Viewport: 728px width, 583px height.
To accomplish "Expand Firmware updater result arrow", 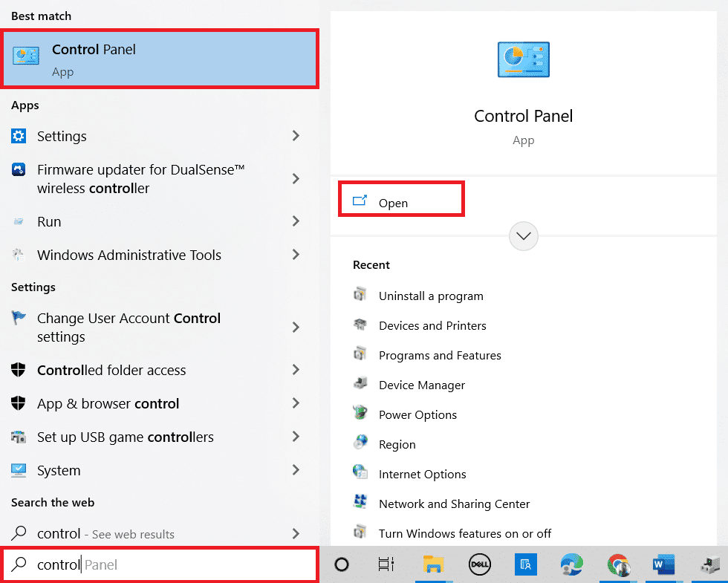I will tap(296, 179).
